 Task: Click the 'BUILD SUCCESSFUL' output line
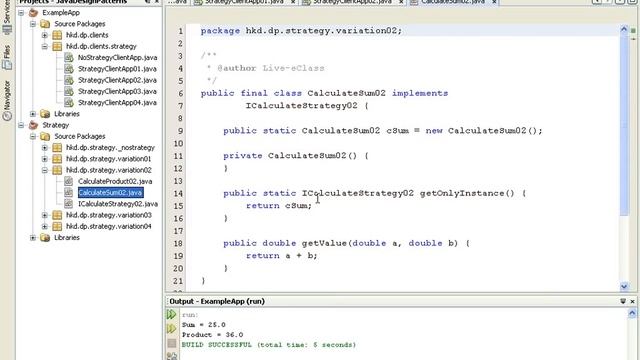269,345
